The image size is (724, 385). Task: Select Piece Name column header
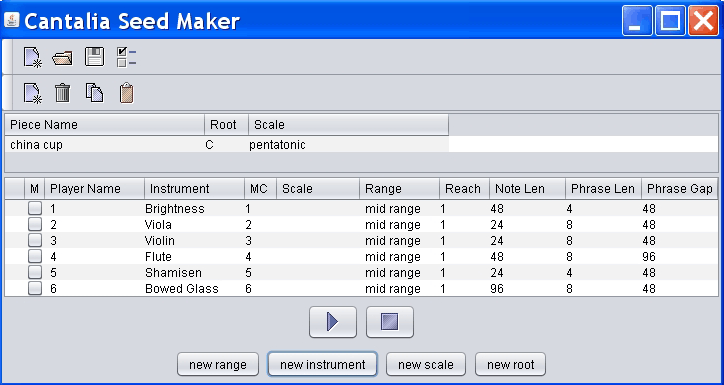105,125
